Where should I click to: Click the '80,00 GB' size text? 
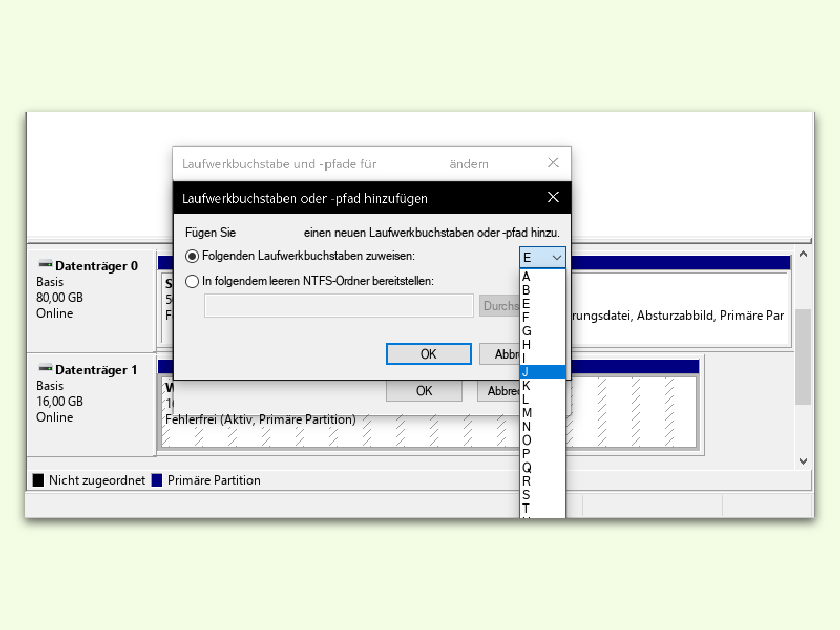pyautogui.click(x=60, y=298)
